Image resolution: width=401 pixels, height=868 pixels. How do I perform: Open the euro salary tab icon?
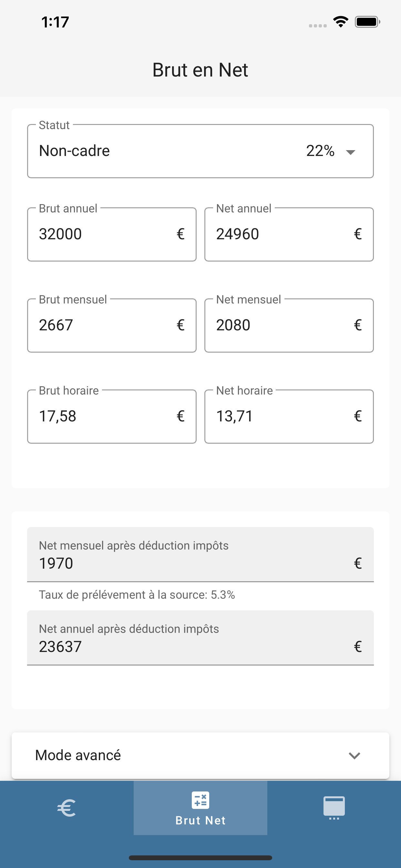(x=67, y=808)
